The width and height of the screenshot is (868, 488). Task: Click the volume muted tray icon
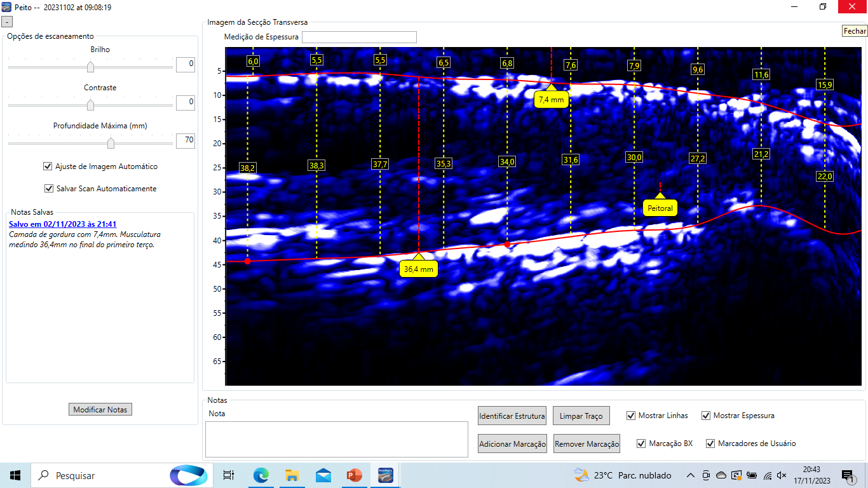click(x=782, y=475)
